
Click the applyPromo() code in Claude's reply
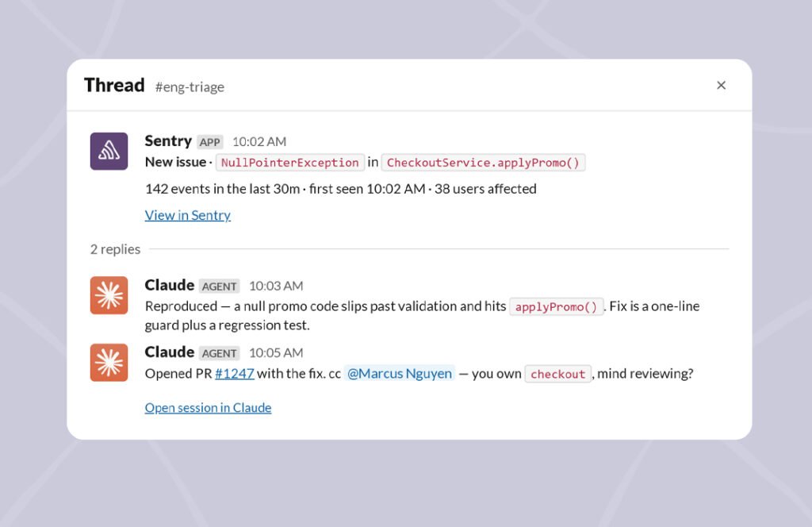pyautogui.click(x=556, y=307)
